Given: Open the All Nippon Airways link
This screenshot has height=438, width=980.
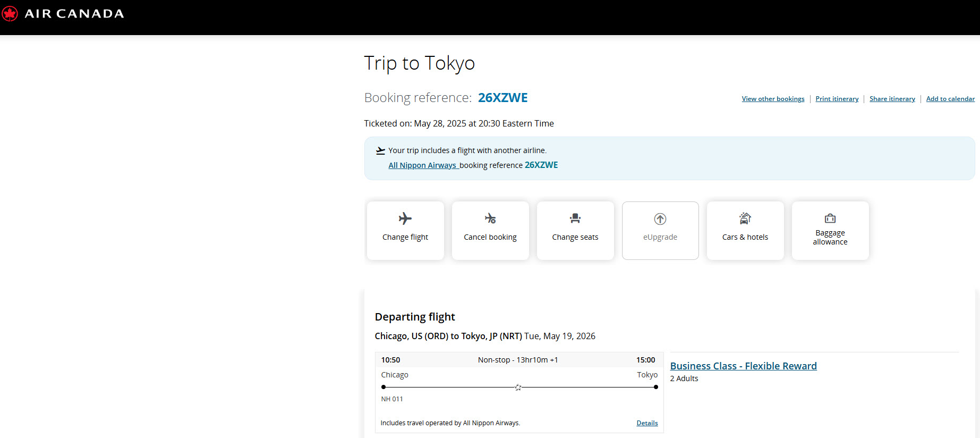Looking at the screenshot, I should pyautogui.click(x=423, y=165).
